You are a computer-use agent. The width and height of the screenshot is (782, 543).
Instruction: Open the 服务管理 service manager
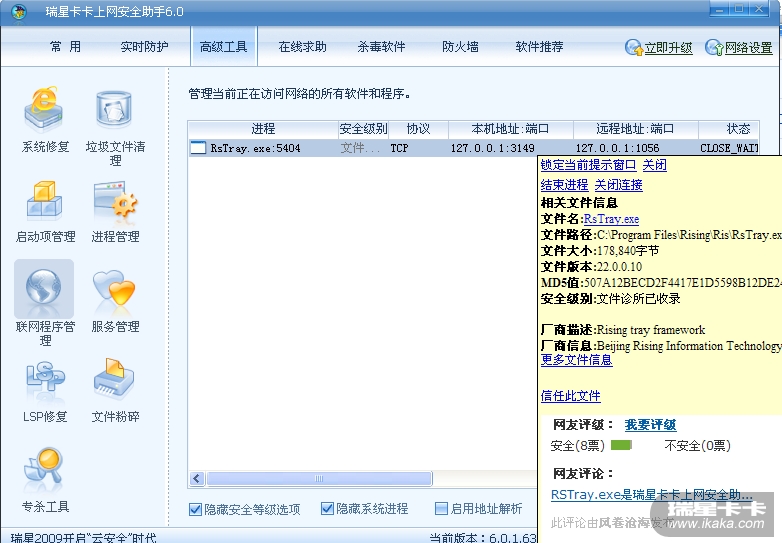(x=115, y=302)
